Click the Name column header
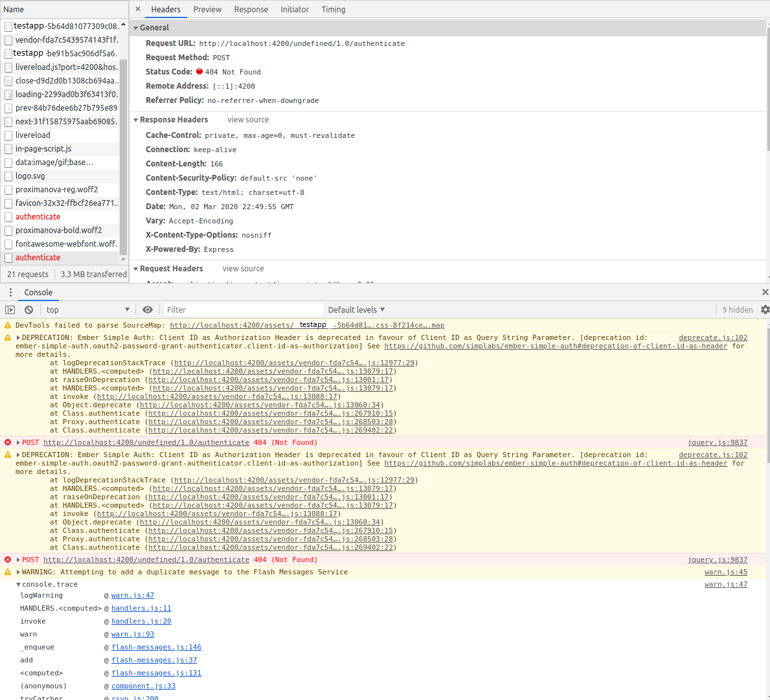The height and width of the screenshot is (700, 770). coord(64,9)
